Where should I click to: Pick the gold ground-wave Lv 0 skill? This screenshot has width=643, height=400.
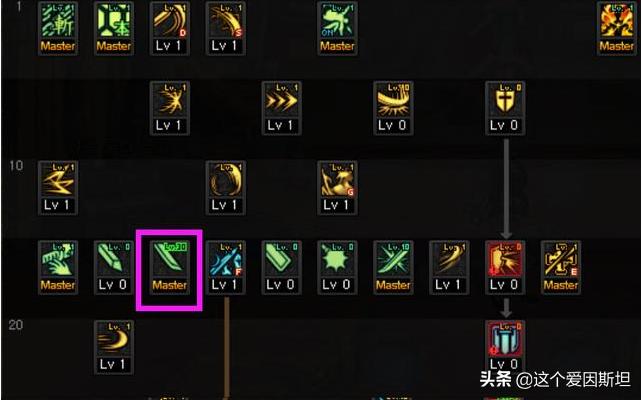click(x=393, y=108)
